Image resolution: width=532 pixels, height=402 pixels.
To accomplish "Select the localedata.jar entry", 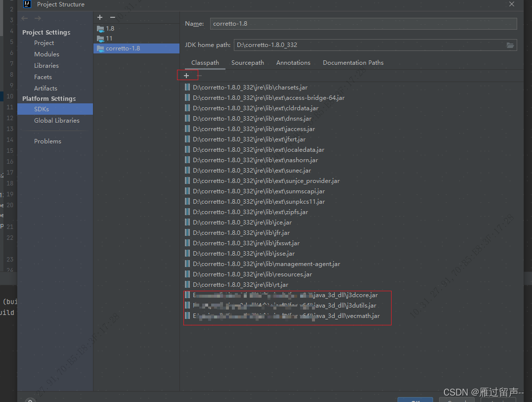I will click(352, 150).
